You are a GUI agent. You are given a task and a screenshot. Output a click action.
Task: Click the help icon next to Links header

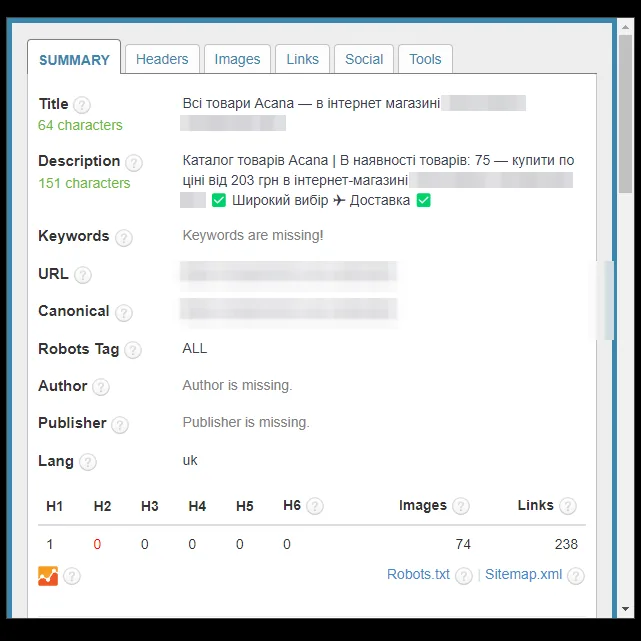(568, 506)
